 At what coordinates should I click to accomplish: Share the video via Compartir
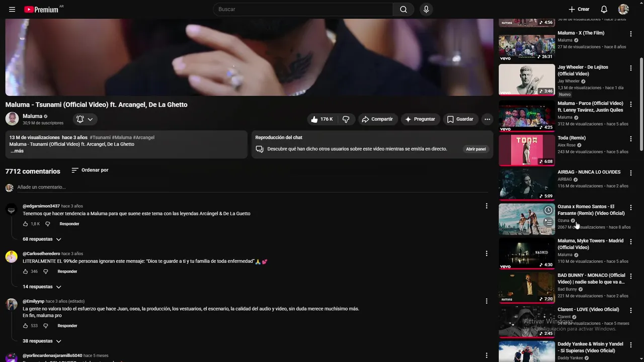[x=377, y=119]
